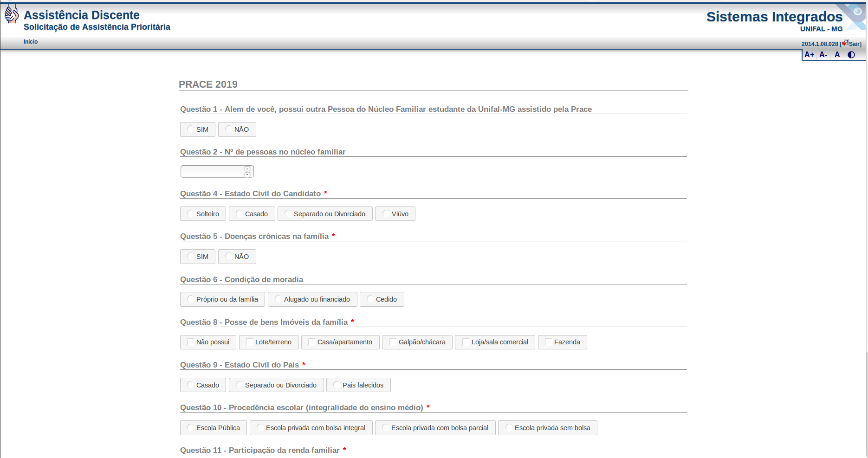Click the PRACE 2019 heading

pyautogui.click(x=208, y=84)
